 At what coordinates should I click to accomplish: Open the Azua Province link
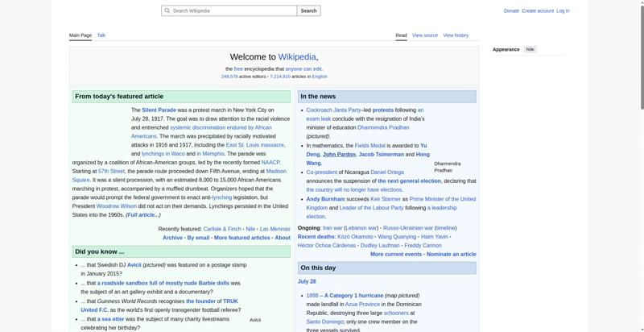[x=362, y=304]
